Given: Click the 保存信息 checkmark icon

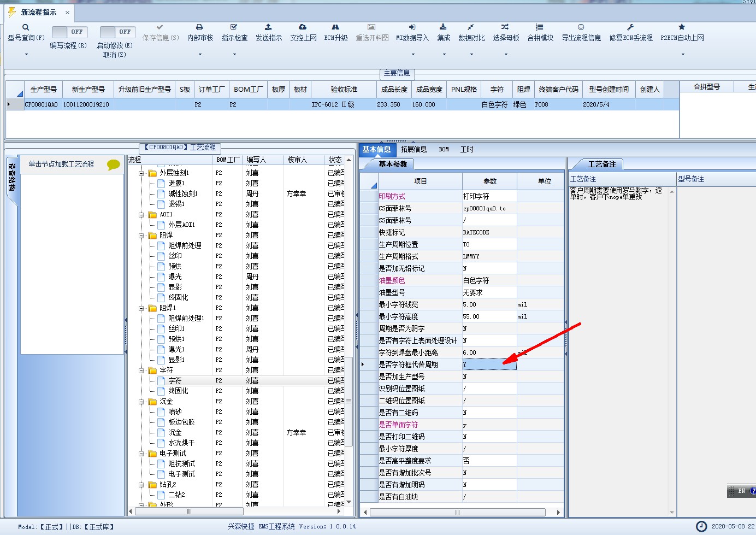Looking at the screenshot, I should click(x=160, y=27).
